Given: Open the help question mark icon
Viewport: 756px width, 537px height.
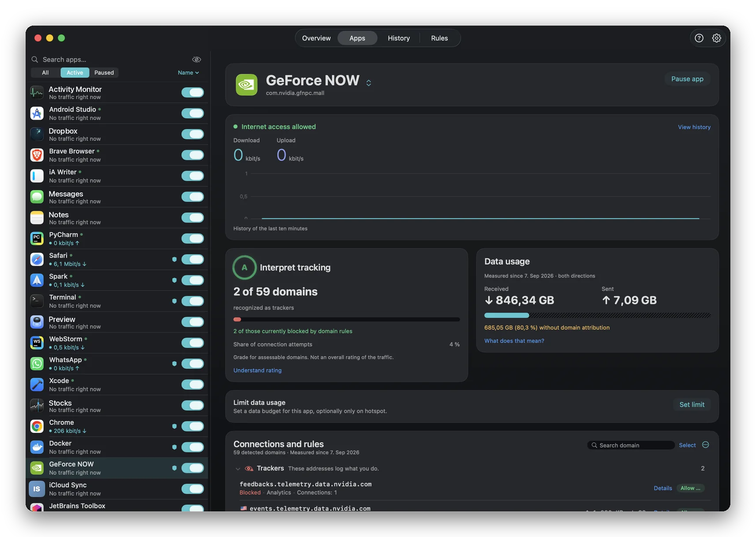Looking at the screenshot, I should (699, 38).
